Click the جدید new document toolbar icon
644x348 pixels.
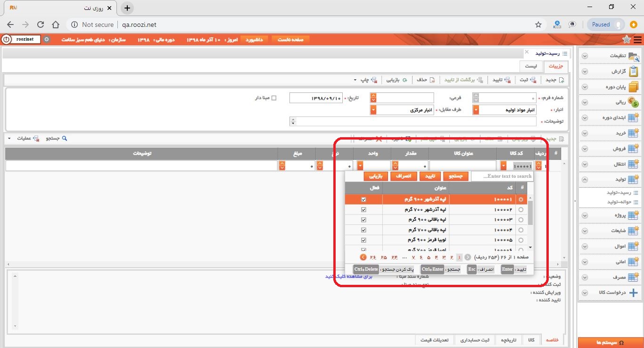[x=561, y=80]
